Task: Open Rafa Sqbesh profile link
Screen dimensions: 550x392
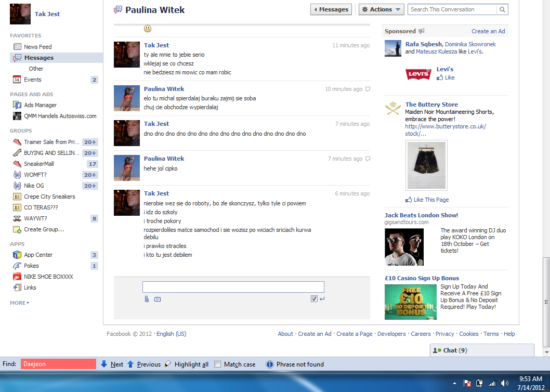Action: (423, 44)
